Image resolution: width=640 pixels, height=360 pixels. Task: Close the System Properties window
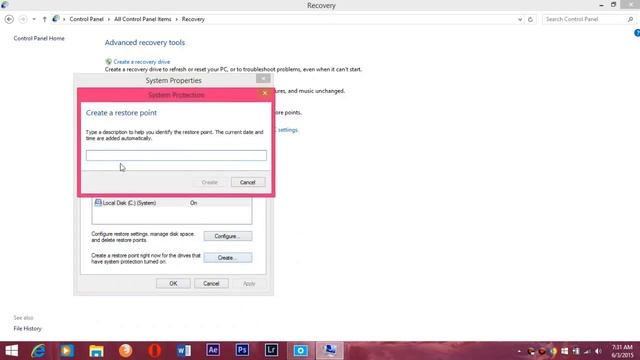click(x=263, y=78)
